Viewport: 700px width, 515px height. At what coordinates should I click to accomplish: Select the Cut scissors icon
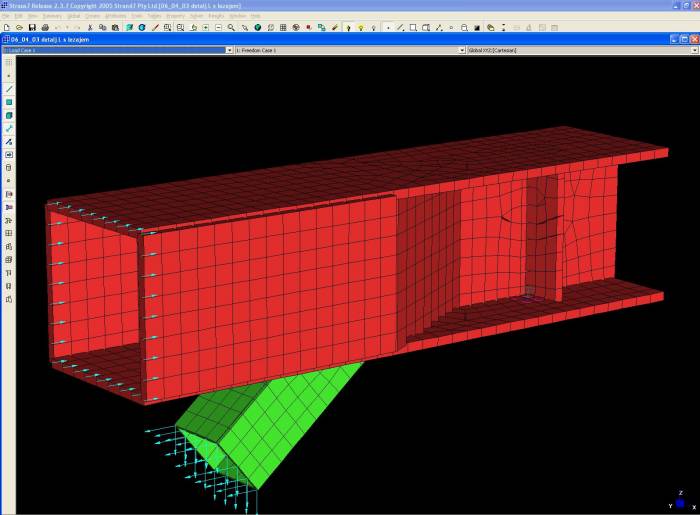point(90,27)
